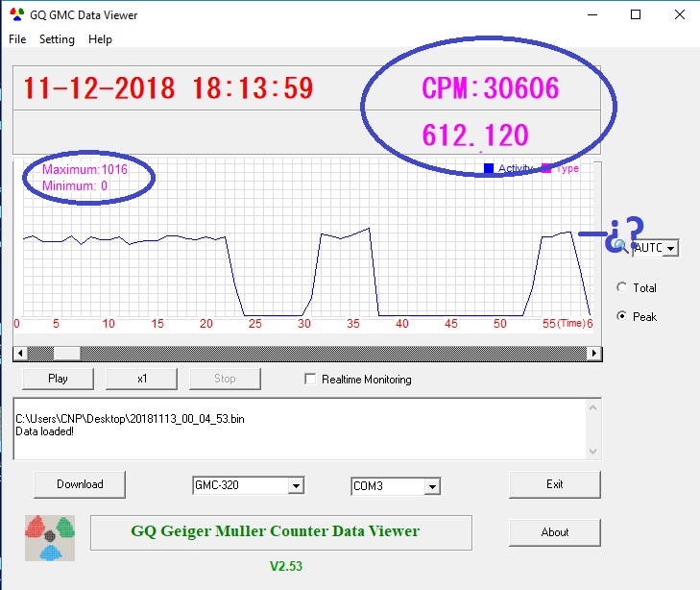Click the chart scrollbar right arrow
700x590 pixels.
[x=594, y=354]
